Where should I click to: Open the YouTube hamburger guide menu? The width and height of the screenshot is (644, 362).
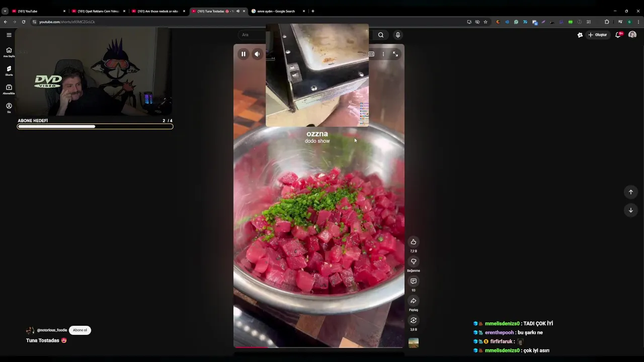pos(9,35)
